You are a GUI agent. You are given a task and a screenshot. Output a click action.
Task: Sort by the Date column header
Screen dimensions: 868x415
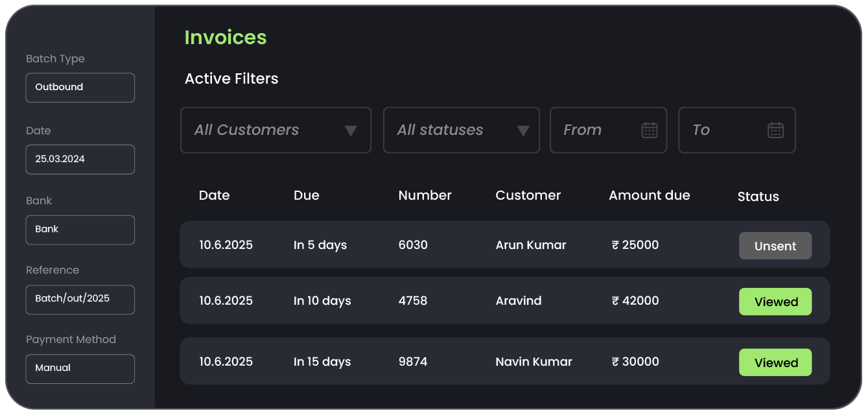pos(214,195)
